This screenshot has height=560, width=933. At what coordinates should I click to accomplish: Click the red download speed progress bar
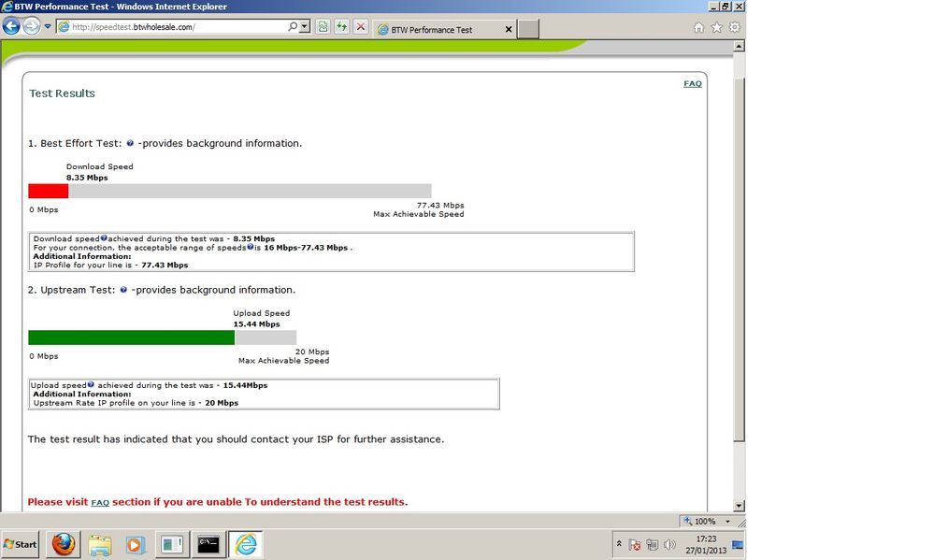tap(47, 191)
